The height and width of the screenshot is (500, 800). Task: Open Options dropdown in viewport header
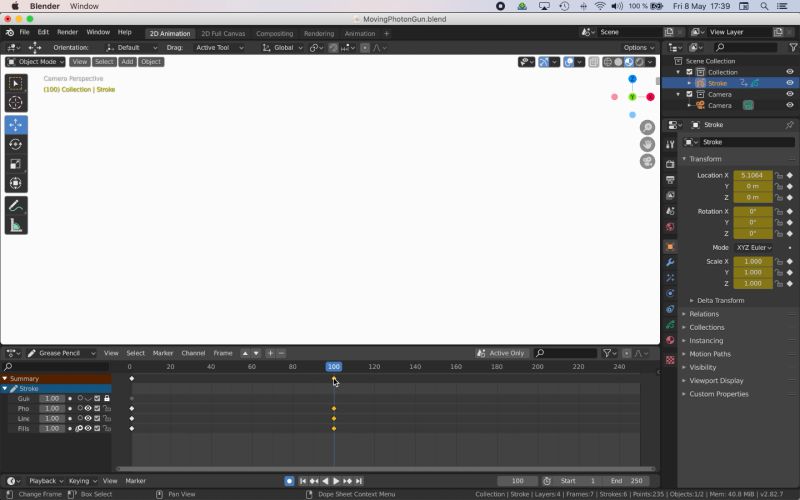tap(639, 47)
